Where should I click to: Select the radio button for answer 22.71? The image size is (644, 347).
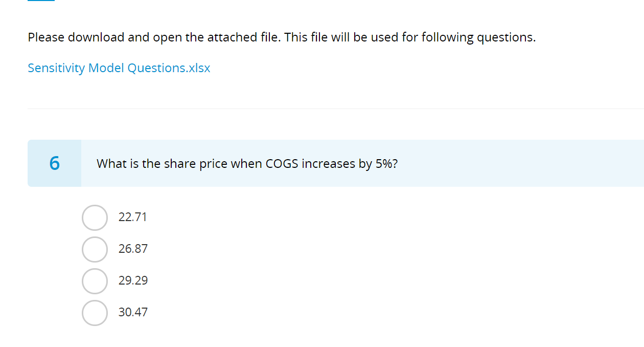click(95, 217)
